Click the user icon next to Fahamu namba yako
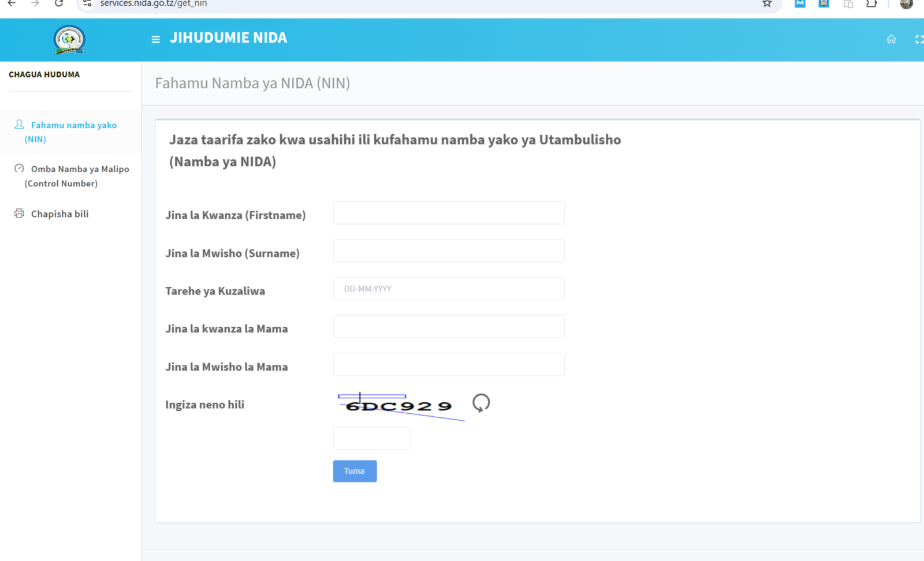Image resolution: width=924 pixels, height=561 pixels. pyautogui.click(x=19, y=125)
